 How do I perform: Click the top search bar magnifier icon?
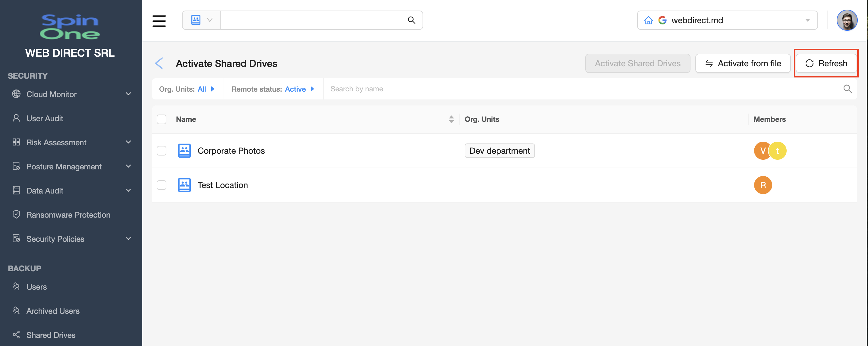pyautogui.click(x=411, y=20)
